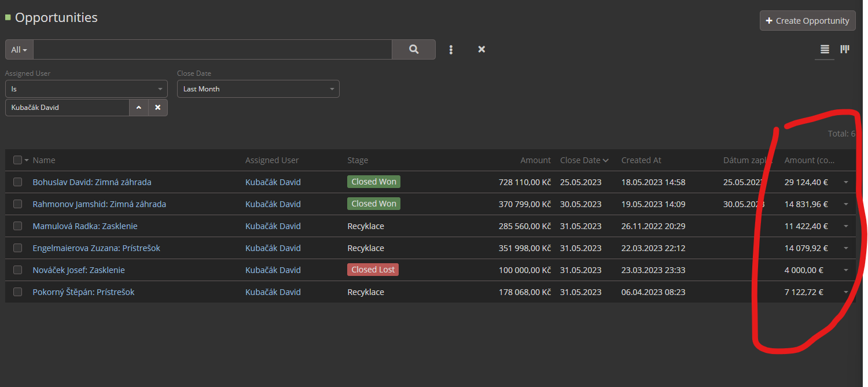Sort by the Amount column header
868x387 pixels.
click(535, 160)
